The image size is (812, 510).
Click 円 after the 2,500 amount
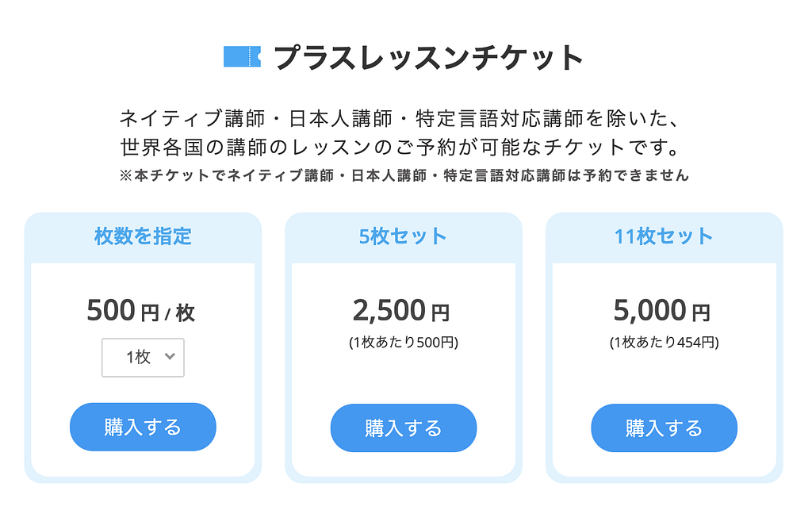(x=440, y=313)
